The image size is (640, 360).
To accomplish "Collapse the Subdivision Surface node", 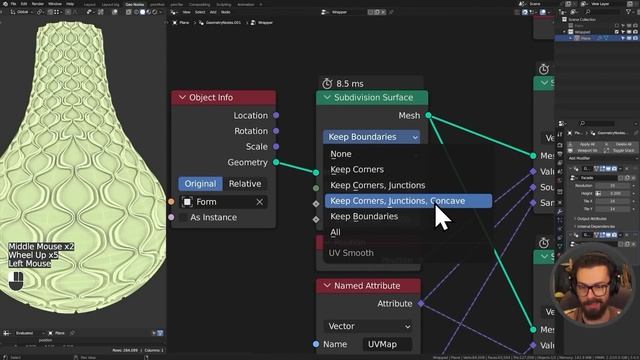I will (327, 98).
